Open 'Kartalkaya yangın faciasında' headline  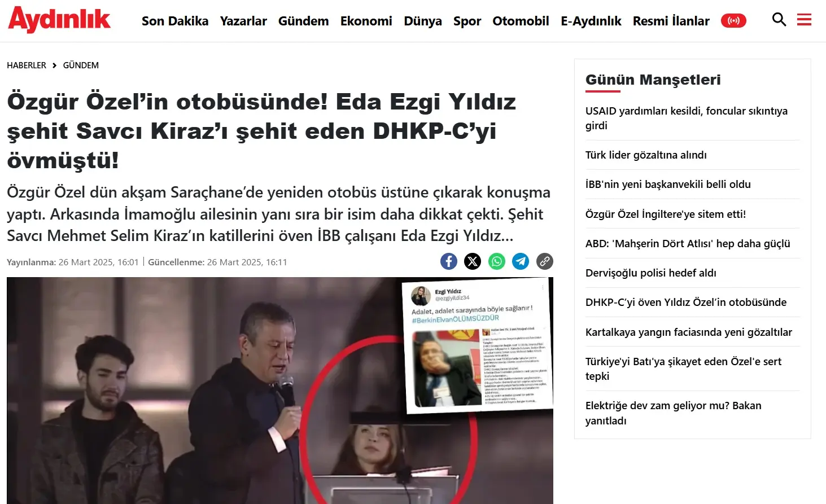click(x=689, y=332)
